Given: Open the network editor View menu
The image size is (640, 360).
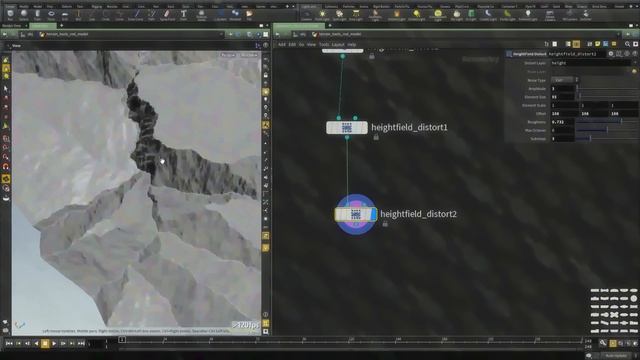Looking at the screenshot, I should coord(311,44).
